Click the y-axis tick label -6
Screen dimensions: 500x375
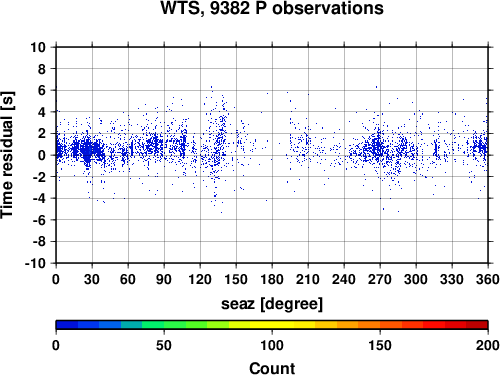click(x=39, y=220)
